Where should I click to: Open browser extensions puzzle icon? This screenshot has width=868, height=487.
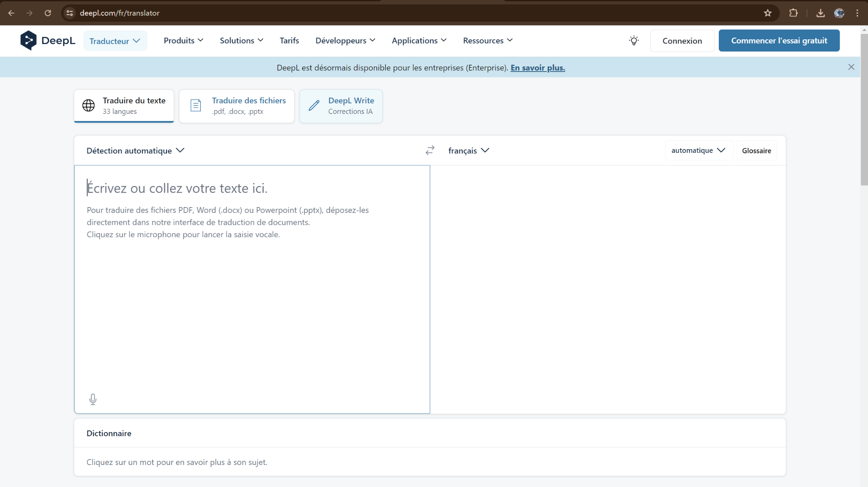(793, 13)
